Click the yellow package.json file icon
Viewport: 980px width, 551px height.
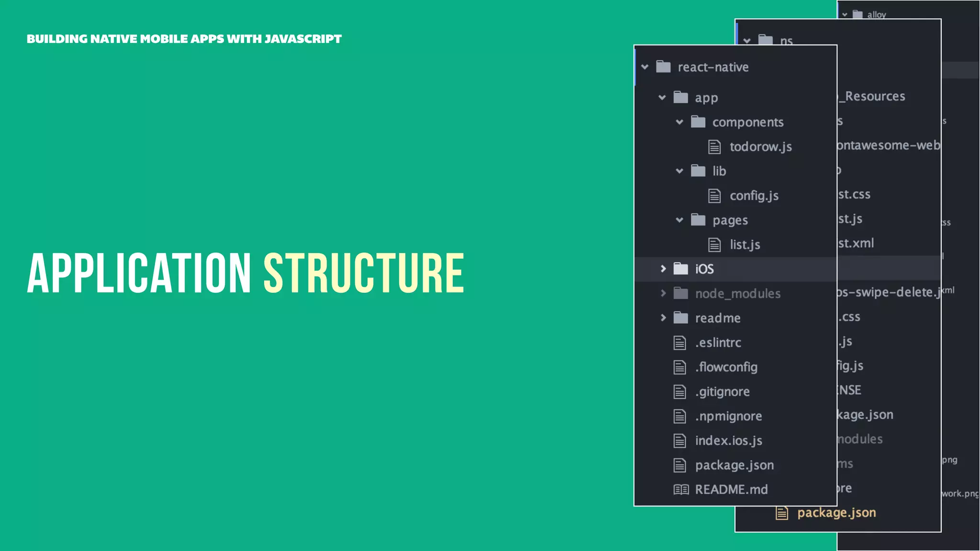(782, 513)
